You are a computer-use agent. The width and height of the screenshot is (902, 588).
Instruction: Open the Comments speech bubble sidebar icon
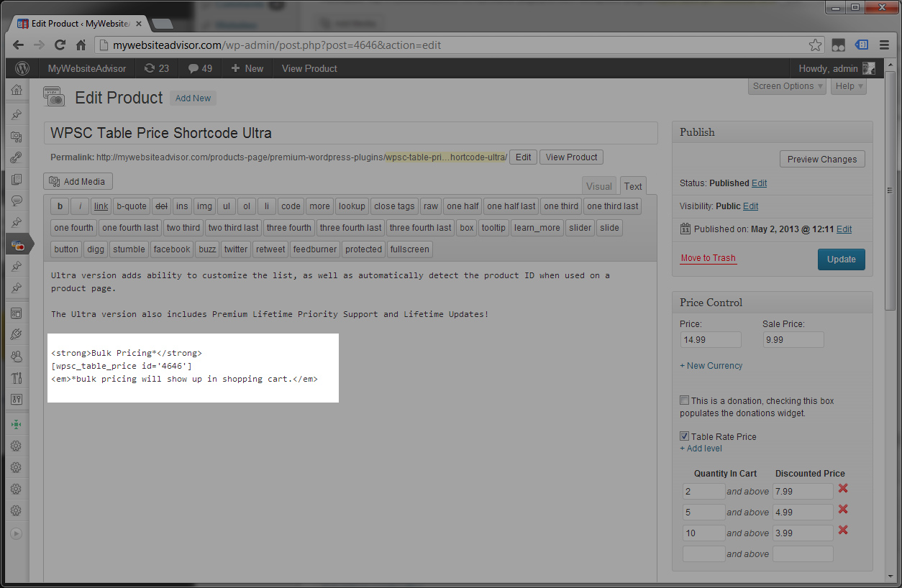16,201
